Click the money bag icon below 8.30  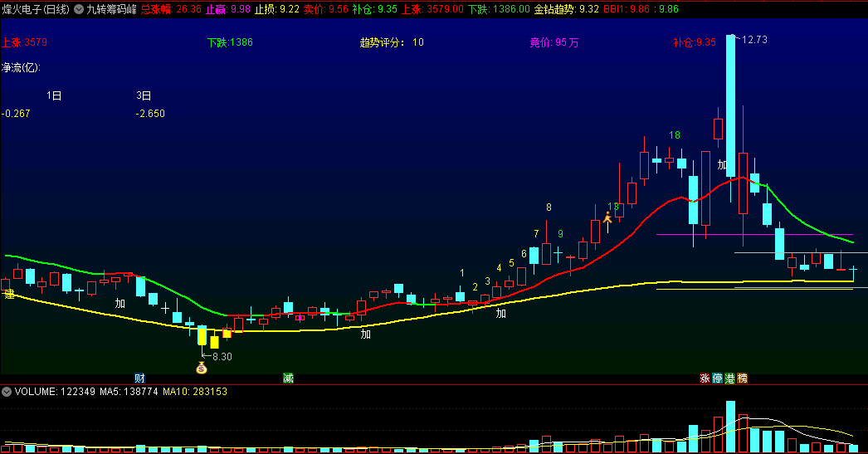point(202,368)
